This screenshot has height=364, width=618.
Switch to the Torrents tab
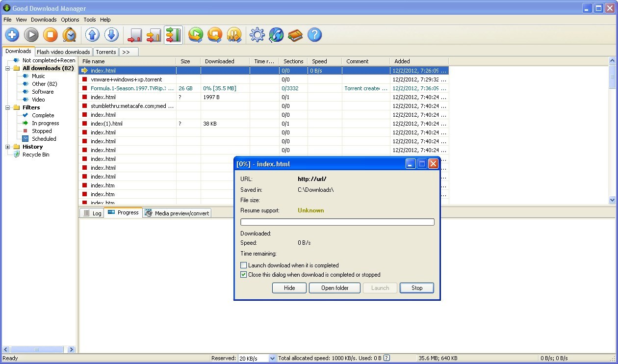[x=105, y=52]
